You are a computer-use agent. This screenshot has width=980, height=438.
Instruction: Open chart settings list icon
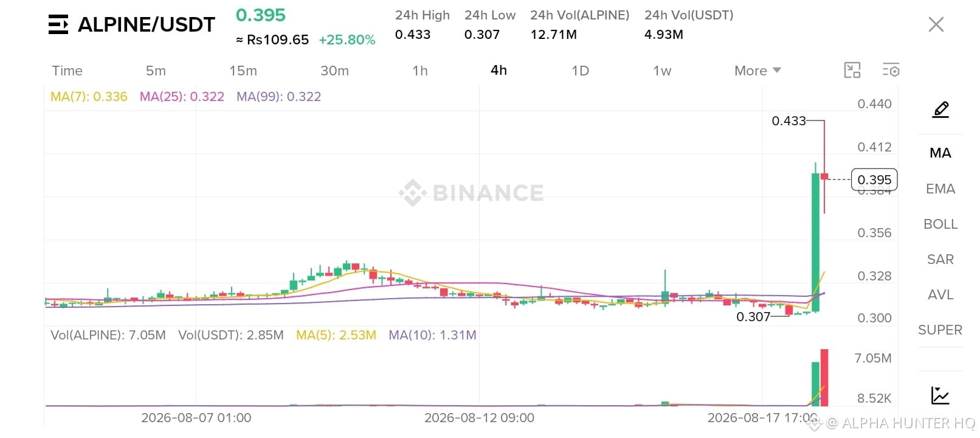coord(891,71)
